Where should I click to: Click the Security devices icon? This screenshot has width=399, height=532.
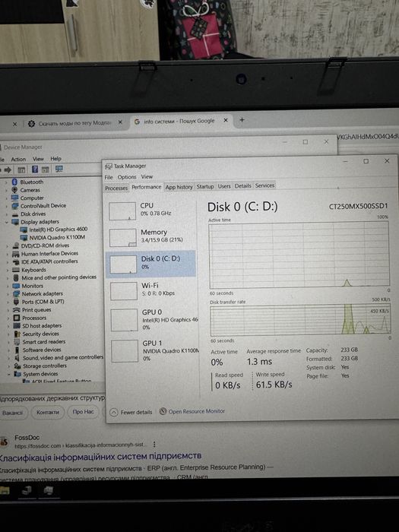click(17, 334)
